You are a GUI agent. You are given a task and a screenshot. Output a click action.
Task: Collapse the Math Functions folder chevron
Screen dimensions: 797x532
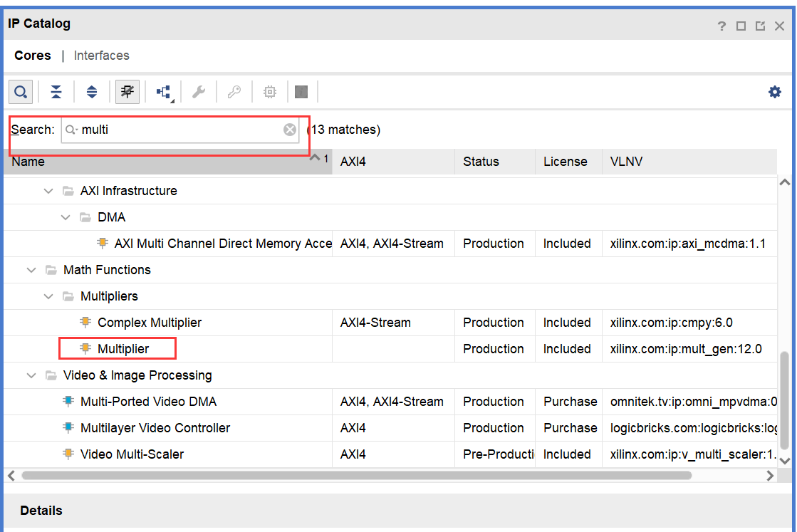click(x=31, y=271)
